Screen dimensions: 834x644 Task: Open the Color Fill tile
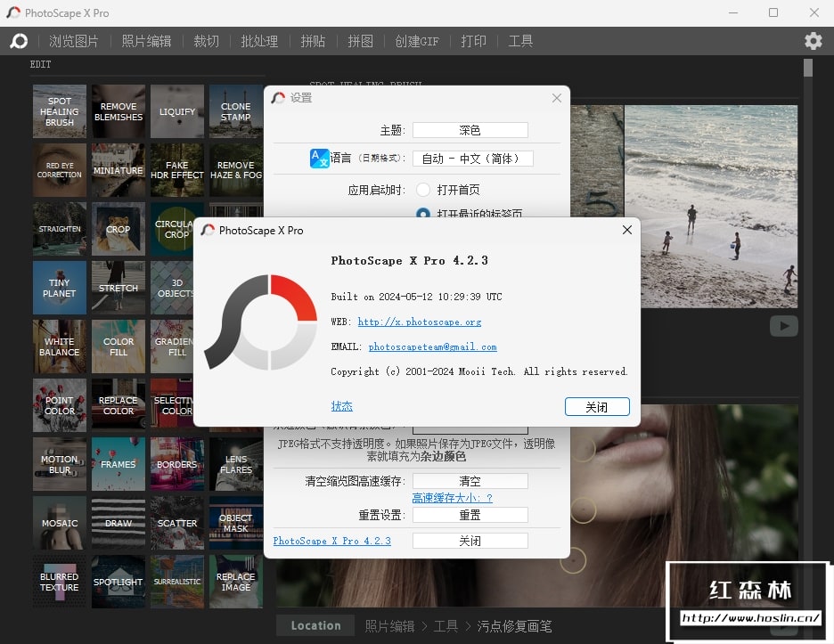119,346
